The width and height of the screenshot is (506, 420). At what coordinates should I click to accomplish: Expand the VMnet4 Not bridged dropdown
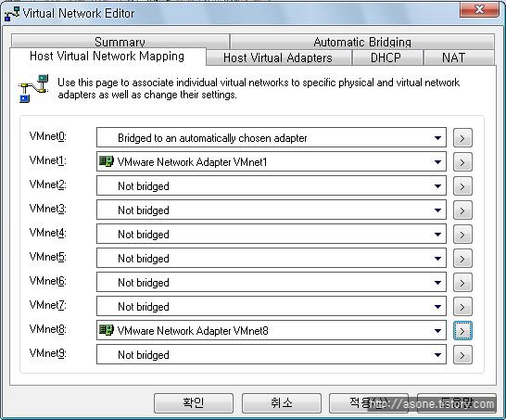click(271, 235)
